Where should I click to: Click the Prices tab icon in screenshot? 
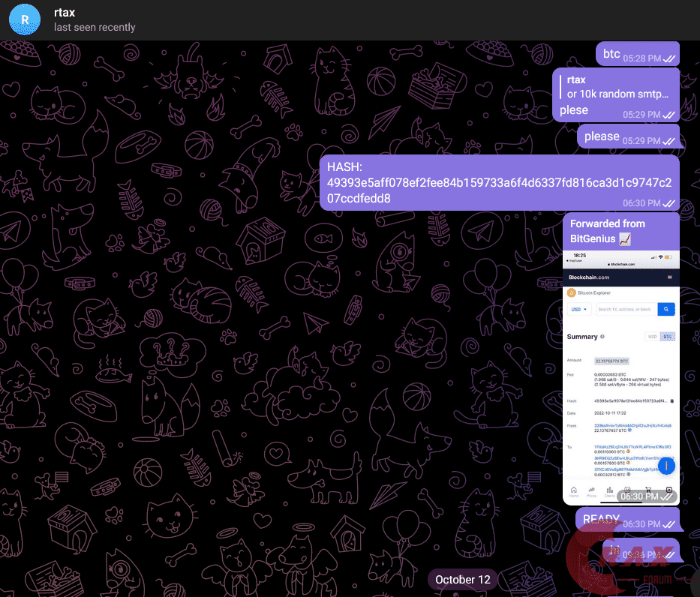pos(592,491)
